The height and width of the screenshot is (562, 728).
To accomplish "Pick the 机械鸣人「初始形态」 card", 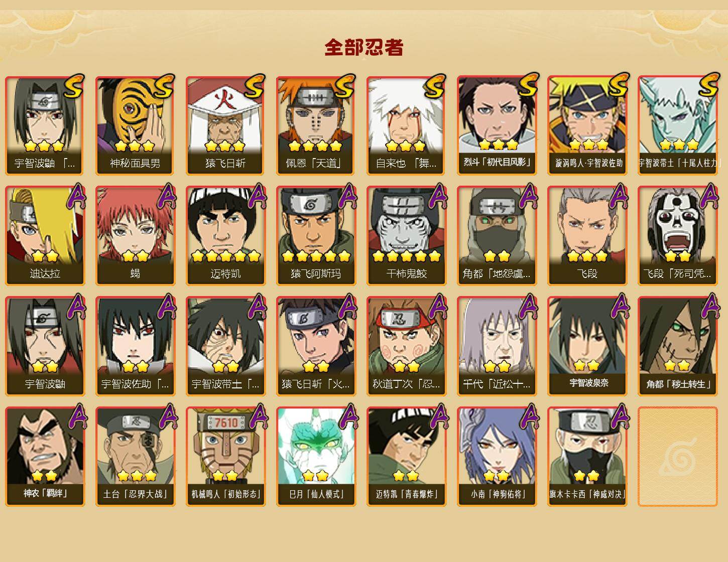I will (x=225, y=457).
